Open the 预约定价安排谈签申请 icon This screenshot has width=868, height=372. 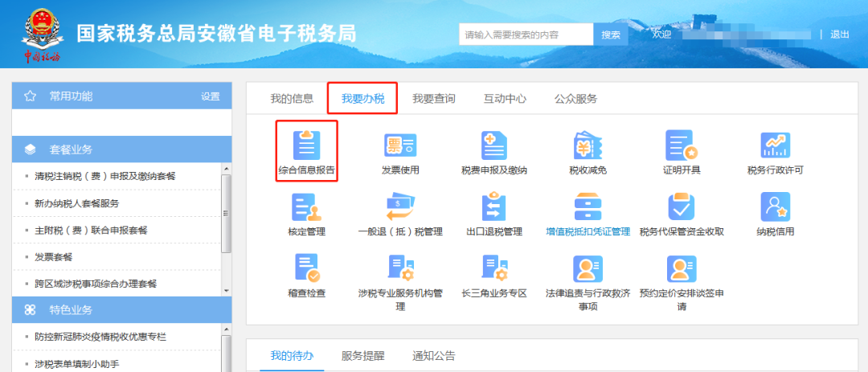coord(682,269)
